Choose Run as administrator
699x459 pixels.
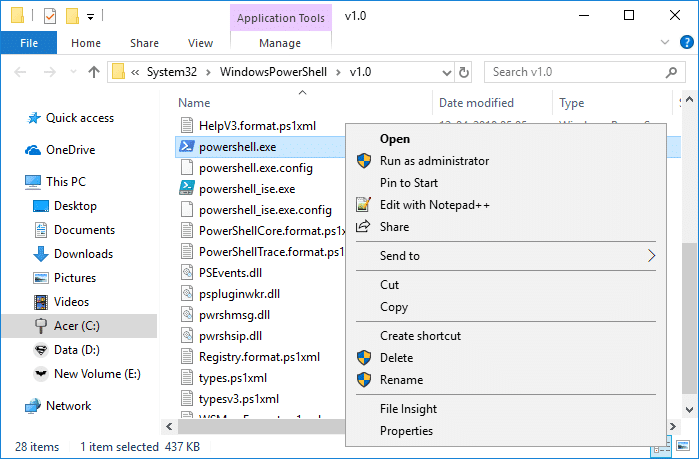(506, 161)
